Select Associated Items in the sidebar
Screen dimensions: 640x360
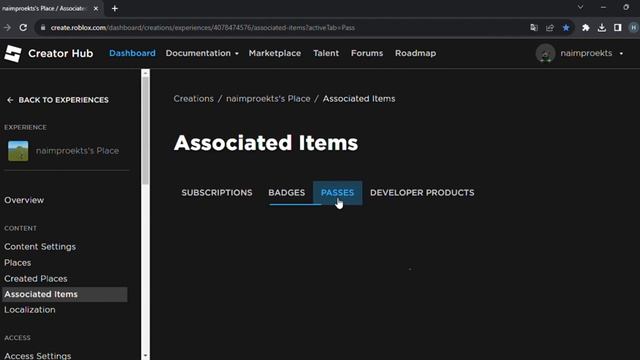[65, 294]
